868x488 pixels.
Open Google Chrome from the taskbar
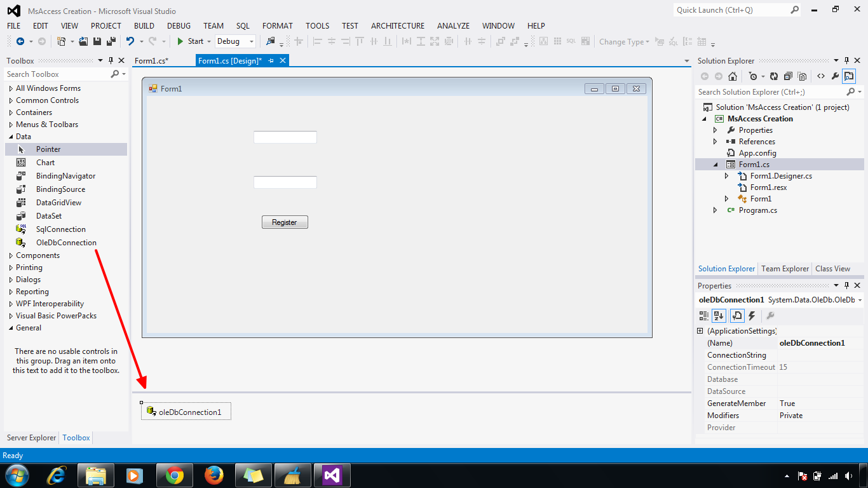pyautogui.click(x=175, y=475)
